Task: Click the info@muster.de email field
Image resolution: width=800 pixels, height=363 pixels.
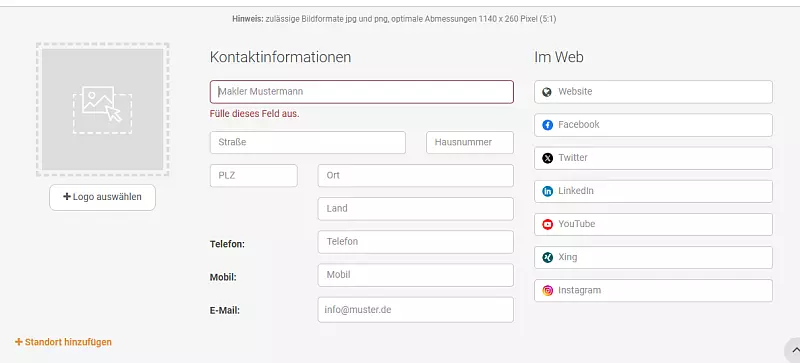Action: tap(416, 310)
